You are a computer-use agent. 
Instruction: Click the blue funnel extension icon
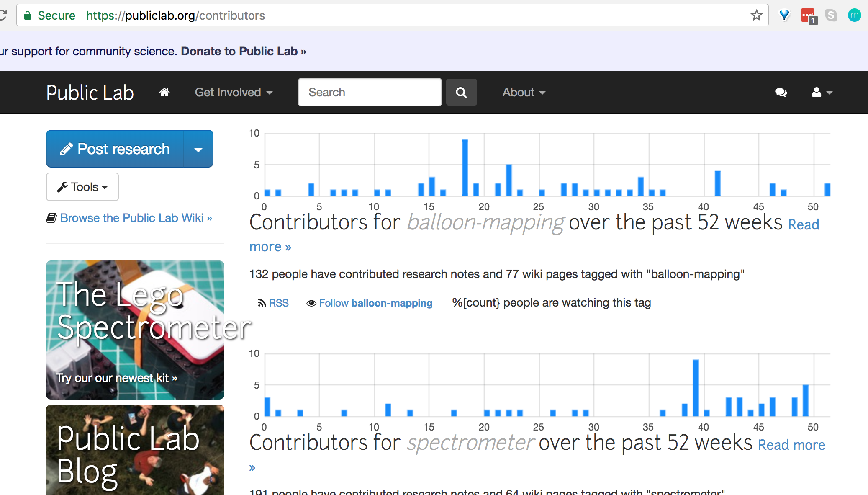784,15
